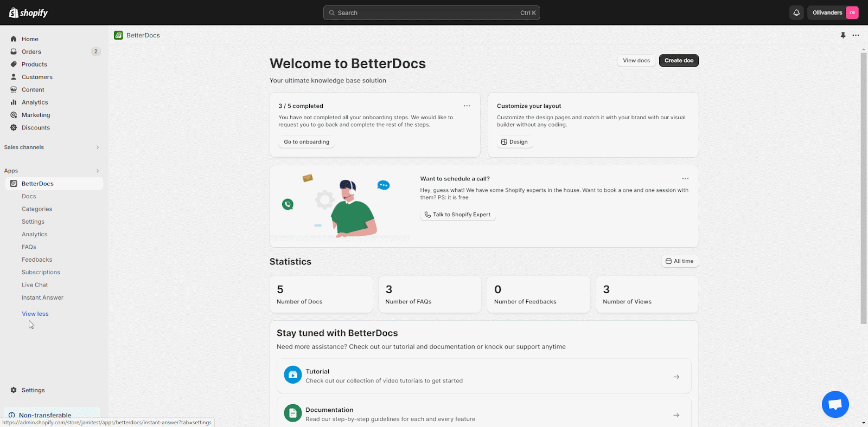Click the Tutorial video icon
The width and height of the screenshot is (868, 427).
click(x=293, y=374)
